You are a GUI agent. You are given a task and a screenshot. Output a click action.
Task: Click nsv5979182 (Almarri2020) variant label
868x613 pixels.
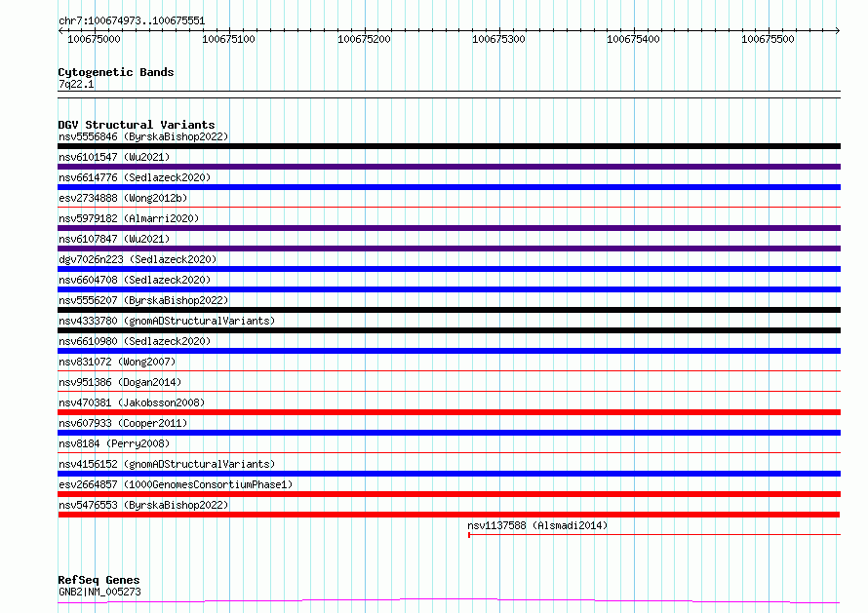click(129, 218)
